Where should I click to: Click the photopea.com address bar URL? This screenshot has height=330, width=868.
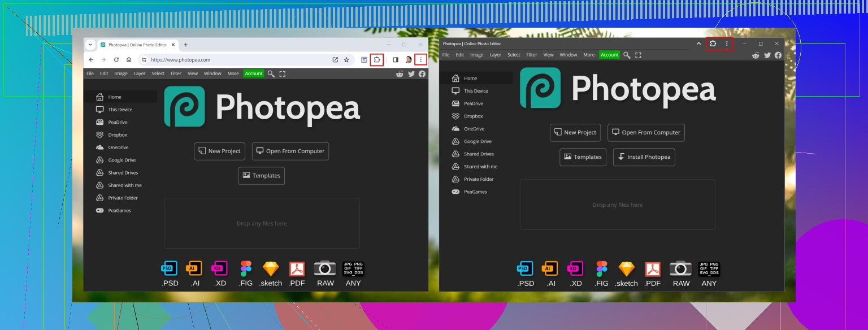coord(180,59)
